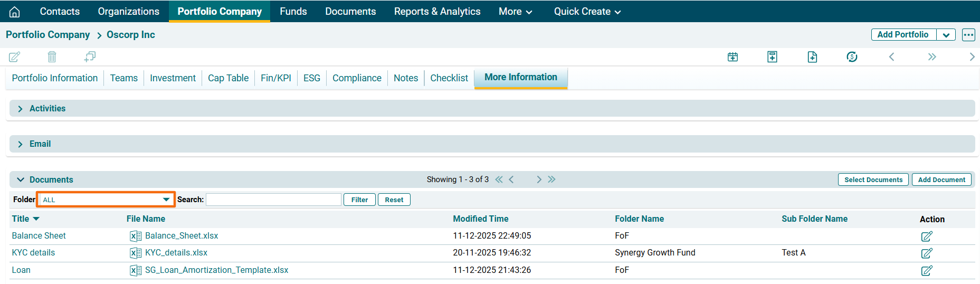Click the home icon in navigation bar
Image resolution: width=980 pixels, height=284 pixels.
tap(15, 12)
